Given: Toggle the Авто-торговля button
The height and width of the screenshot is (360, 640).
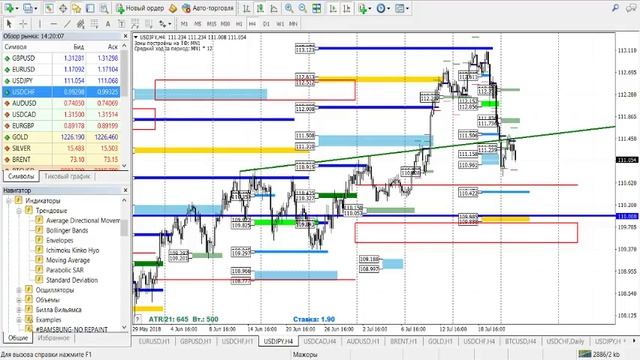Looking at the screenshot, I should point(208,8).
